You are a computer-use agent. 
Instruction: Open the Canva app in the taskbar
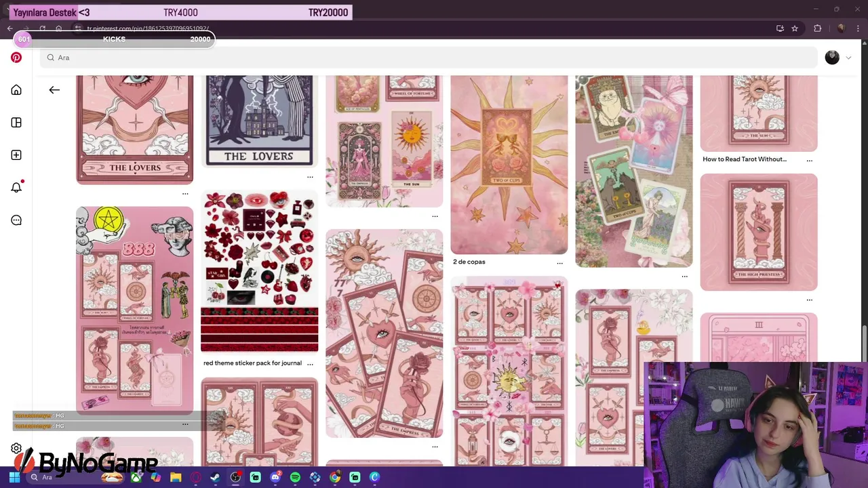[x=374, y=477]
